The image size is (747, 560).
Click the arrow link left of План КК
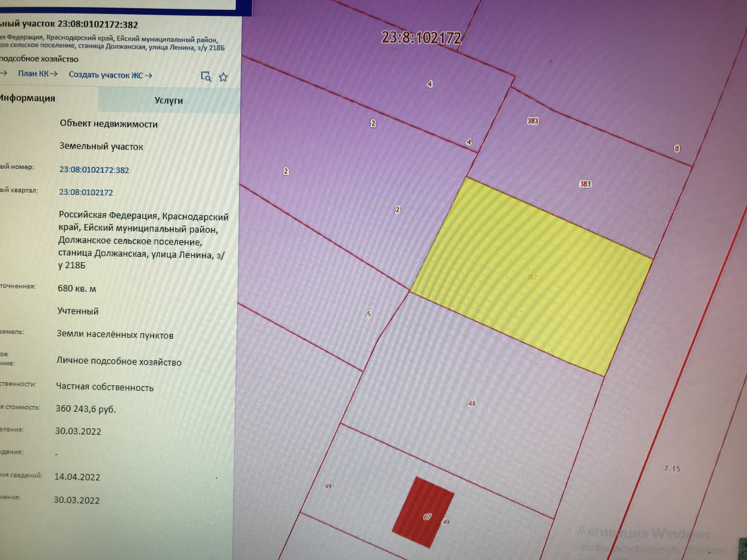coord(3,73)
